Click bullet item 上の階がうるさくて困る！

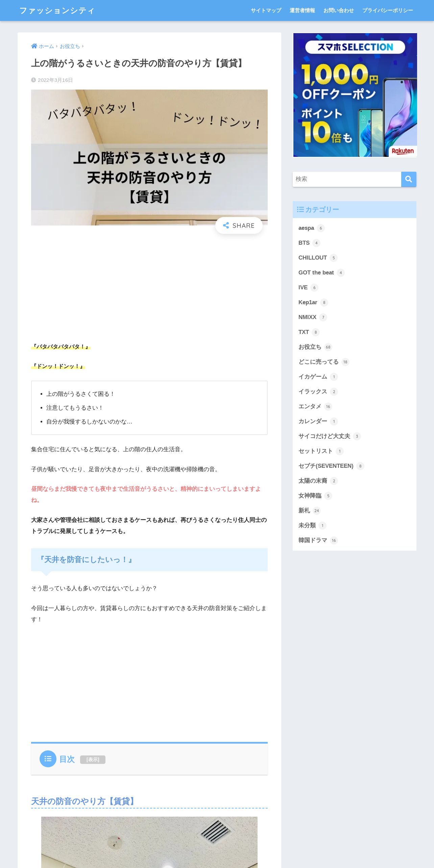tap(80, 394)
